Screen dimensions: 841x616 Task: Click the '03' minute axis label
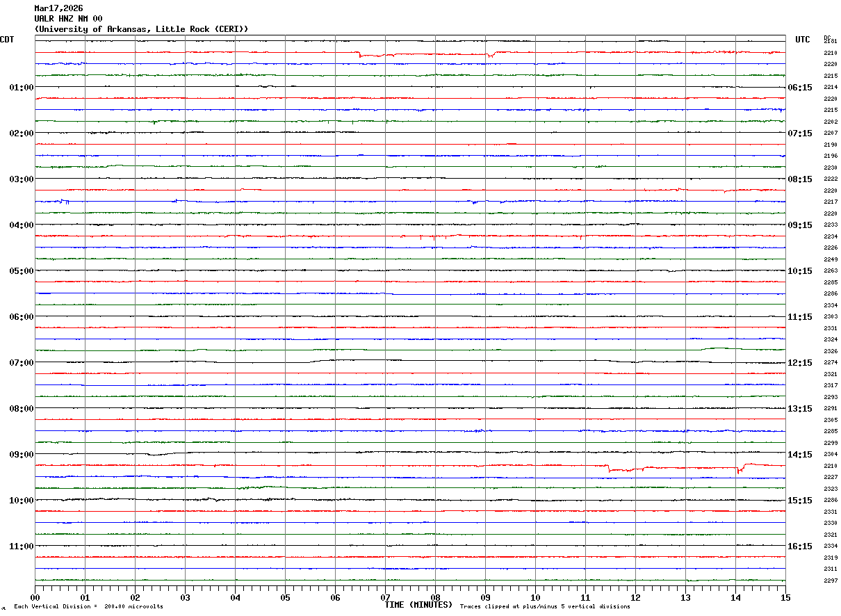tap(185, 597)
